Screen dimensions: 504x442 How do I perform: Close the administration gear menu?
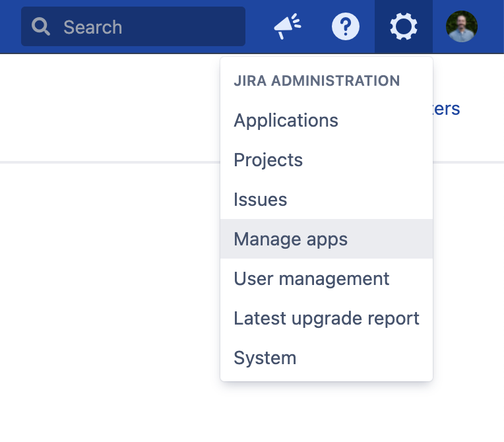pyautogui.click(x=403, y=26)
